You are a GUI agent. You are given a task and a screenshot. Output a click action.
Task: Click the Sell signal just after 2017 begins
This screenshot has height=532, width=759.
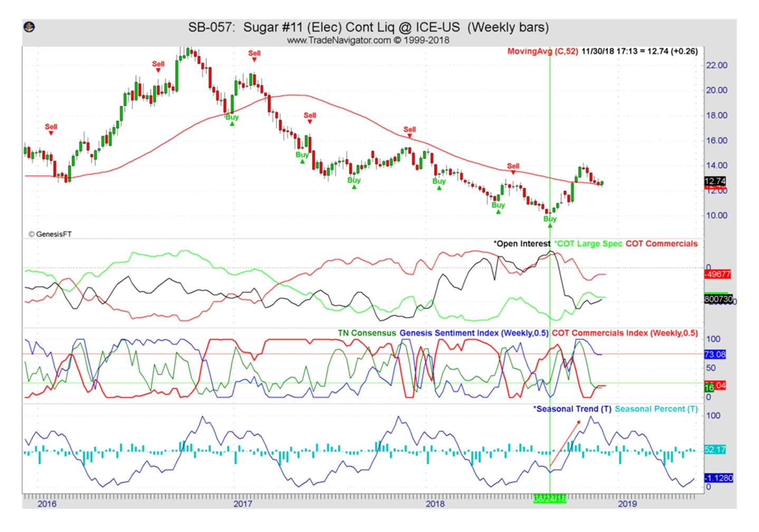[254, 55]
